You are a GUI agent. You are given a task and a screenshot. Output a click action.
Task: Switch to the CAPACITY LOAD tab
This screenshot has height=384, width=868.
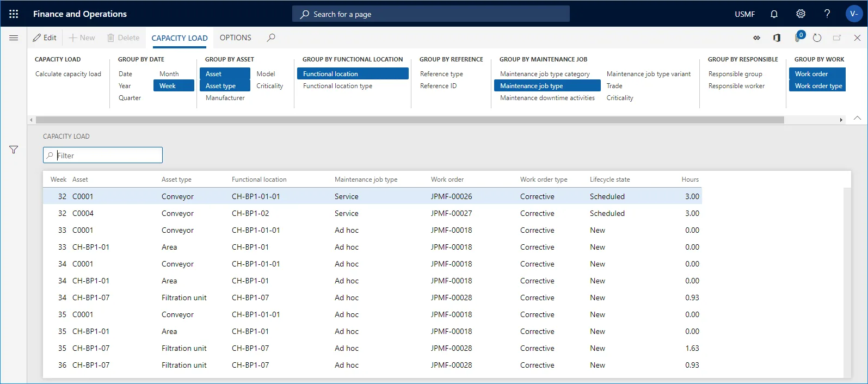point(180,38)
